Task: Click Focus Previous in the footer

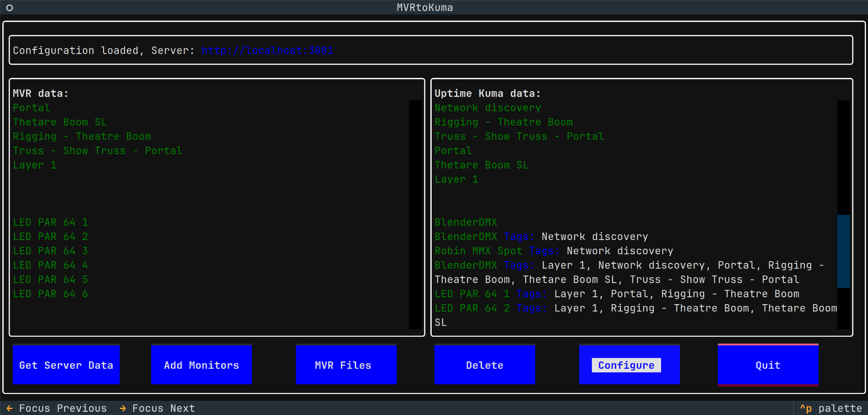Action: click(57, 408)
